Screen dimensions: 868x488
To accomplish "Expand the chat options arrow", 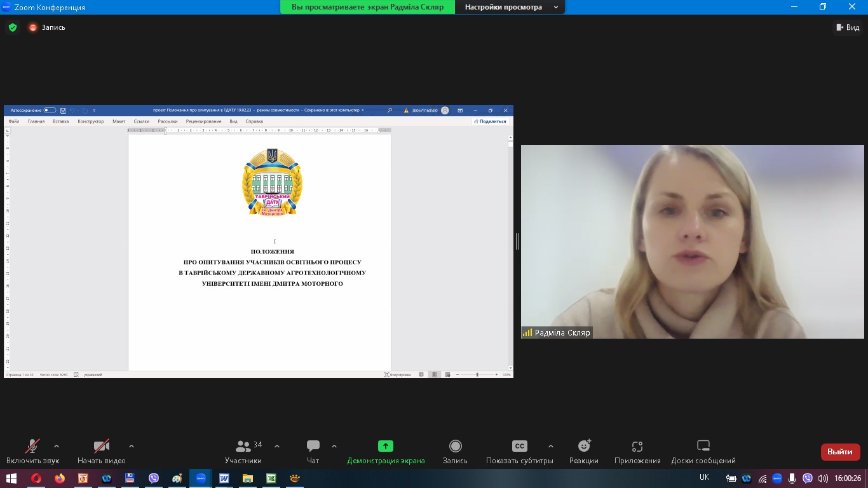I will click(334, 446).
